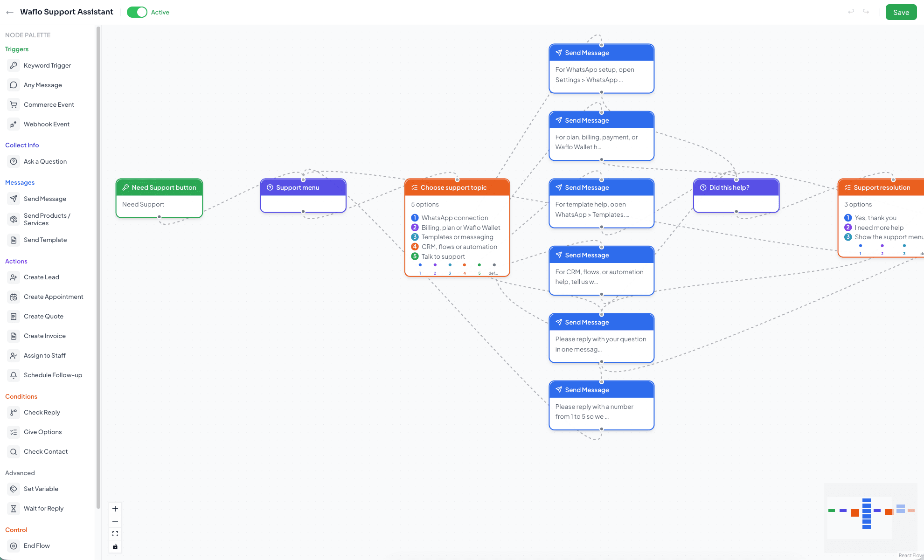Select the Did this help? node
924x560 pixels.
pos(736,196)
